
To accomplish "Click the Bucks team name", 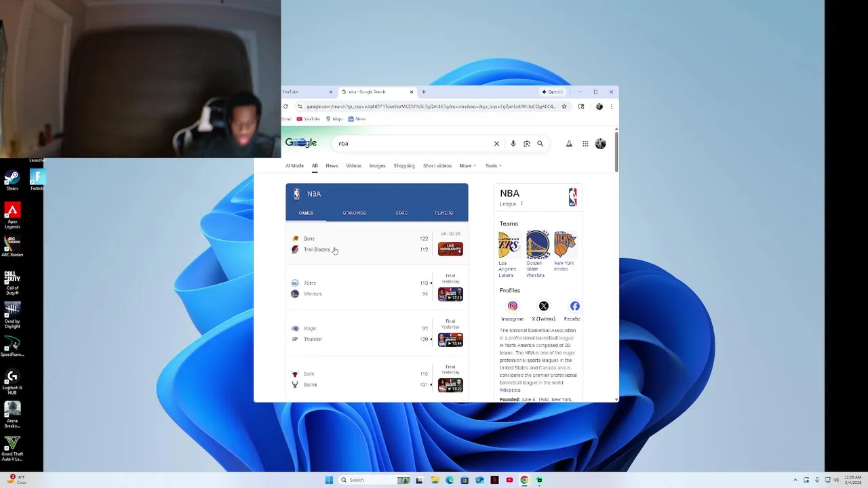I will [x=310, y=385].
